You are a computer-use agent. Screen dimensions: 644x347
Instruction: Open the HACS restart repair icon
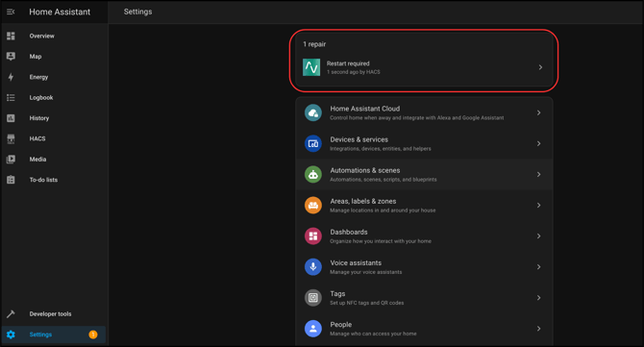[311, 67]
